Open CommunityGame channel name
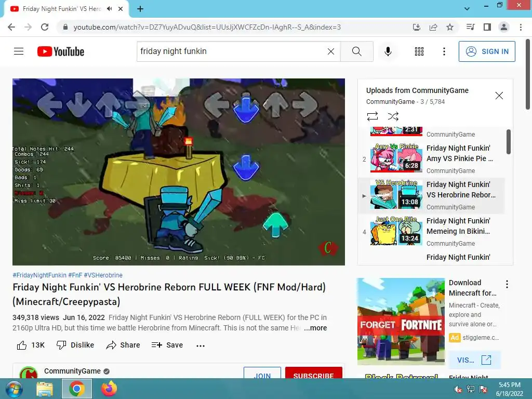 click(x=72, y=371)
